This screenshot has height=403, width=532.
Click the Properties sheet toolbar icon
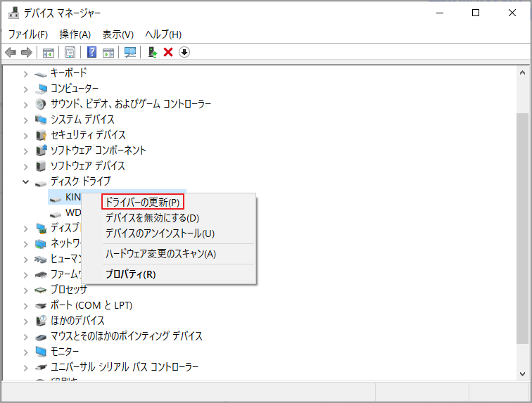(x=70, y=52)
